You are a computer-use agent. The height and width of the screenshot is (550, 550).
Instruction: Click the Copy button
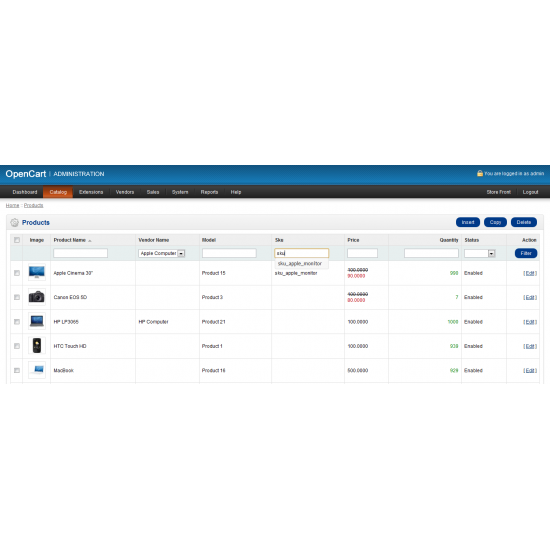coord(495,222)
